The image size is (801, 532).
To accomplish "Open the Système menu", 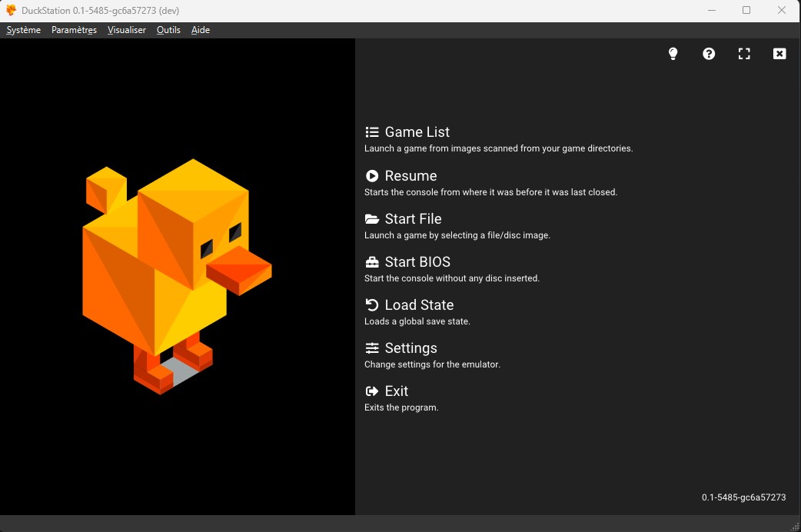I will point(23,30).
